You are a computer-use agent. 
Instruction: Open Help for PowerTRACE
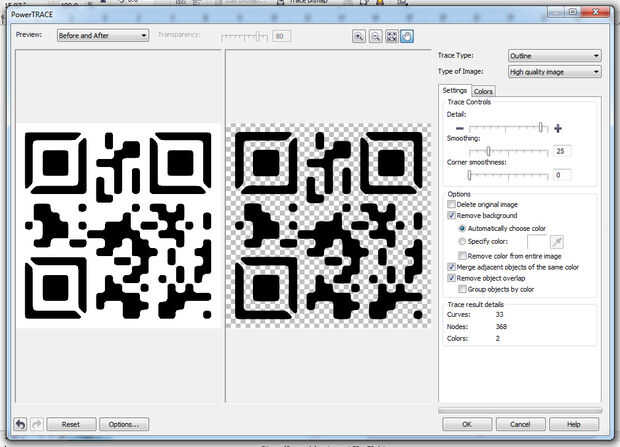(574, 424)
